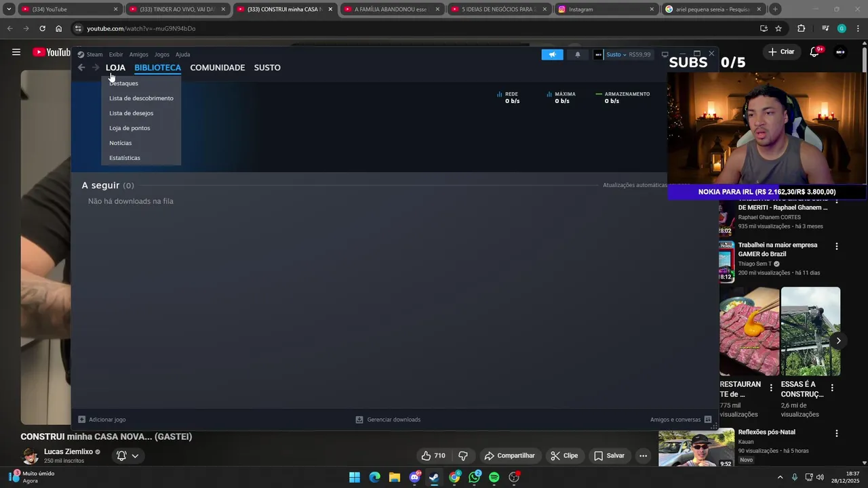Open Windows Start menu
The image size is (868, 488).
click(x=355, y=477)
